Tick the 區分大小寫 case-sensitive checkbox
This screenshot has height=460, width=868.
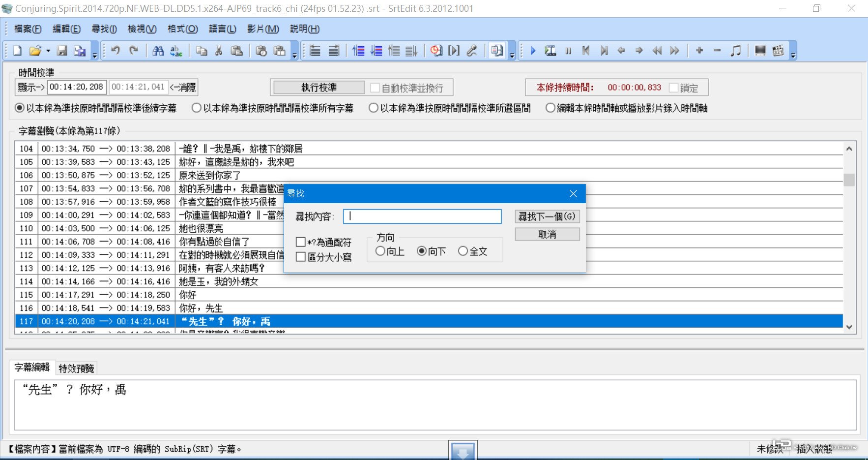coord(301,257)
